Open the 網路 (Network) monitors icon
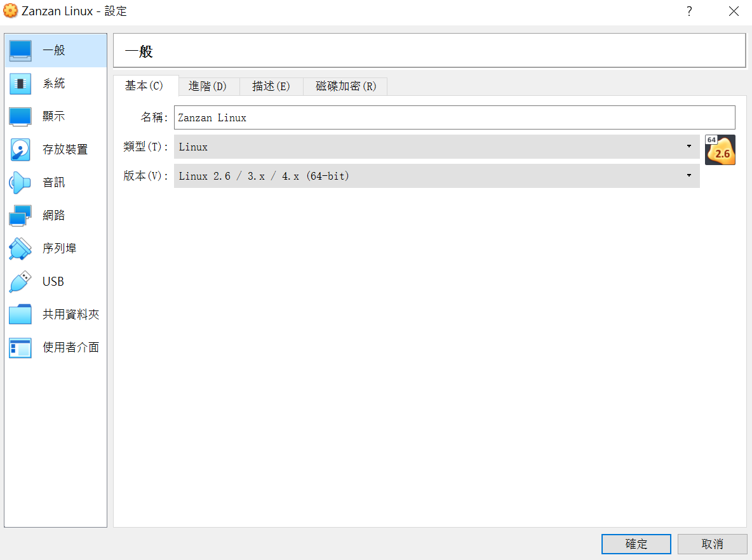Image resolution: width=752 pixels, height=560 pixels. 20,215
